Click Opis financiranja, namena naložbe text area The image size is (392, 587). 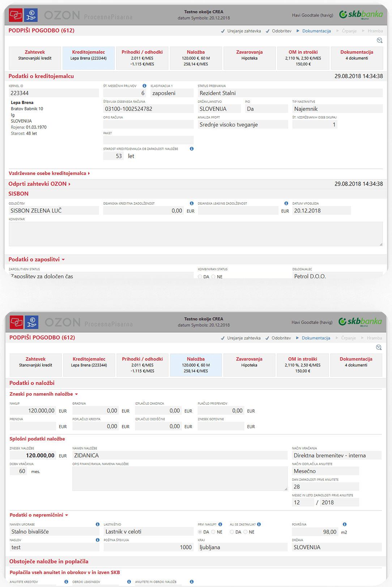(x=180, y=478)
